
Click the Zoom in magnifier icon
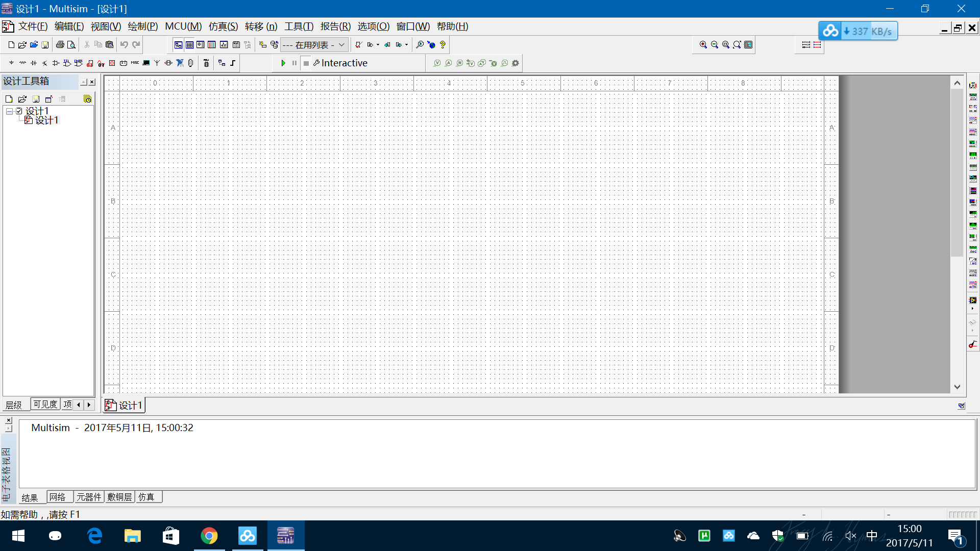703,45
